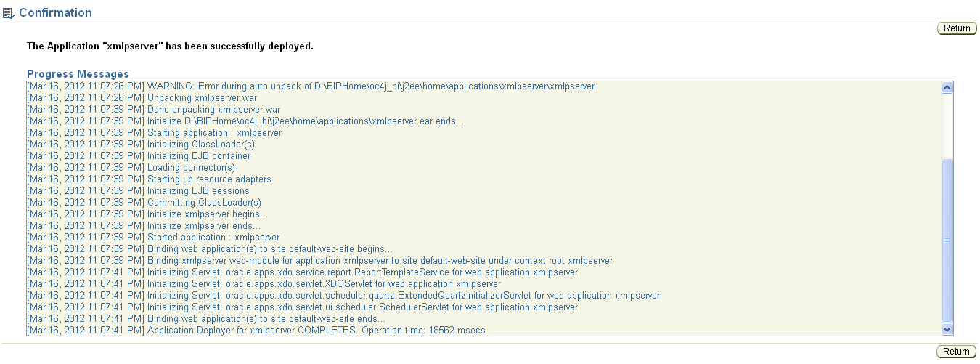Click the WARNING auto unpack error line
The image size is (980, 364).
pyautogui.click(x=311, y=86)
